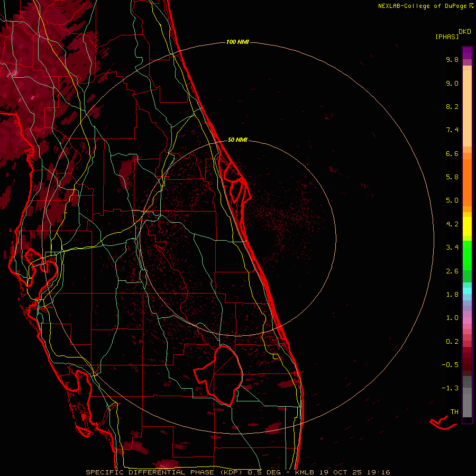Viewport: 476px width, 476px height.
Task: Click the -0.5 value on the color scale
Action: pos(450,365)
